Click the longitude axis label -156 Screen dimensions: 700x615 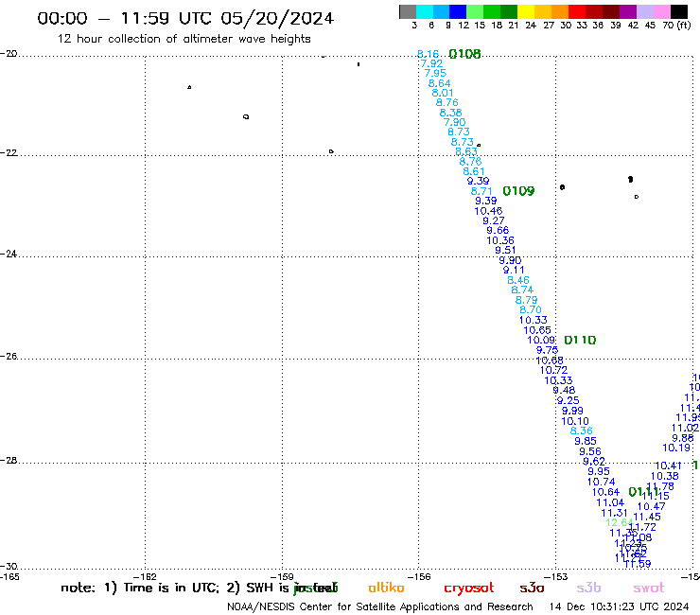click(x=419, y=576)
